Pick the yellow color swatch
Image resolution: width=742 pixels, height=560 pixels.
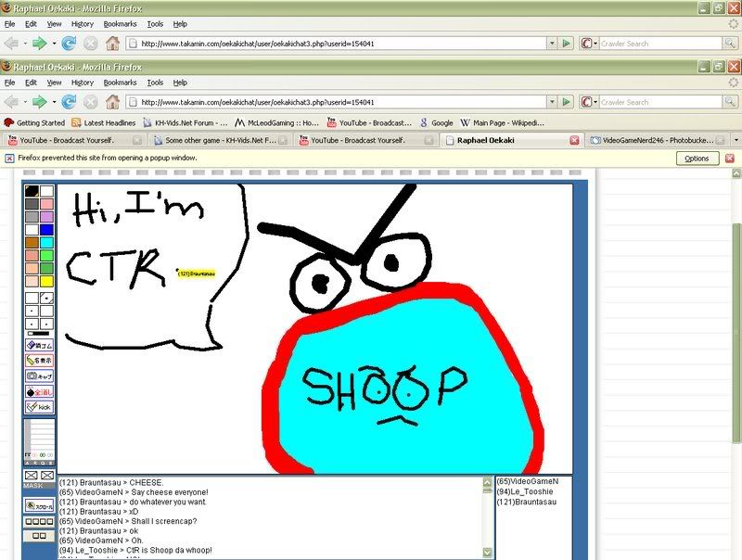tap(46, 281)
